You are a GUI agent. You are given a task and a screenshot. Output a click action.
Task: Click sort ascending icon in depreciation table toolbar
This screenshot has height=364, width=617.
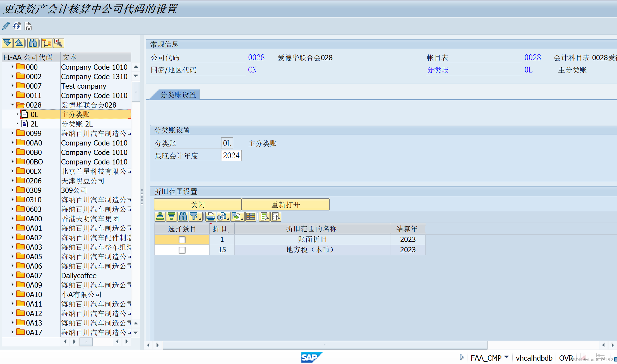point(160,217)
